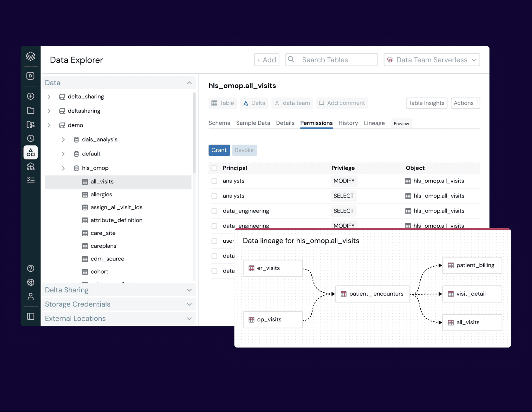The height and width of the screenshot is (412, 532).
Task: Select the all_visits table in tree
Action: (118, 182)
